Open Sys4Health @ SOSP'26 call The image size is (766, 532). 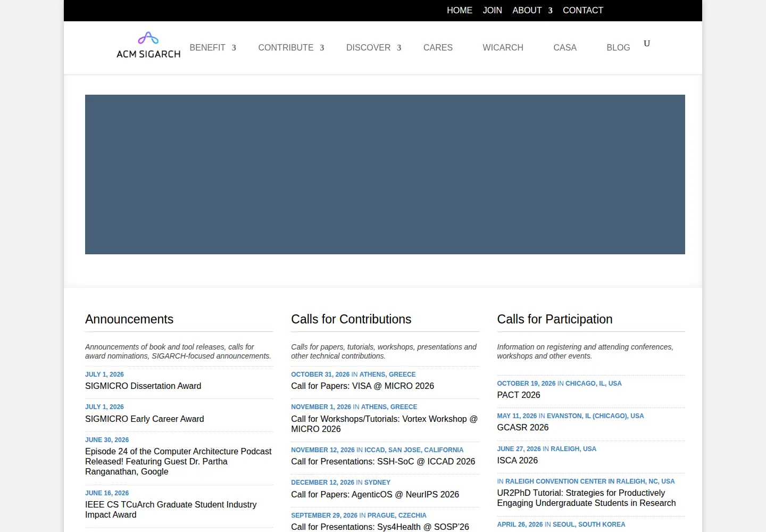click(x=380, y=527)
